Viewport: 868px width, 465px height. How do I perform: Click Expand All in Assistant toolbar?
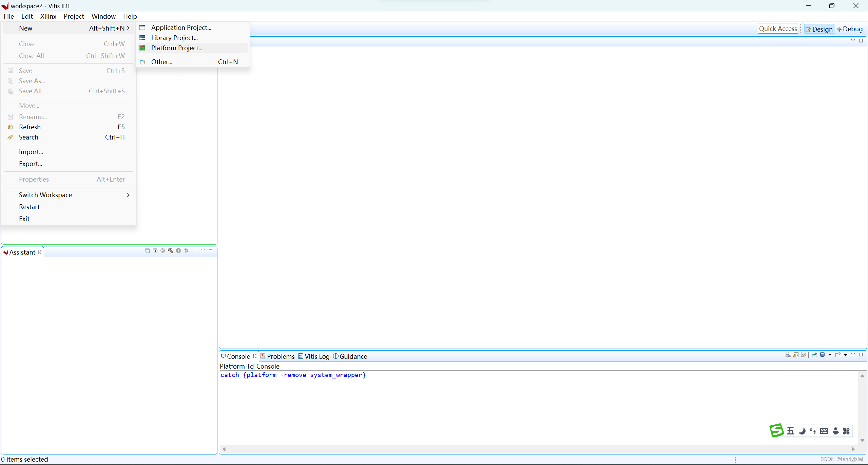click(x=155, y=250)
